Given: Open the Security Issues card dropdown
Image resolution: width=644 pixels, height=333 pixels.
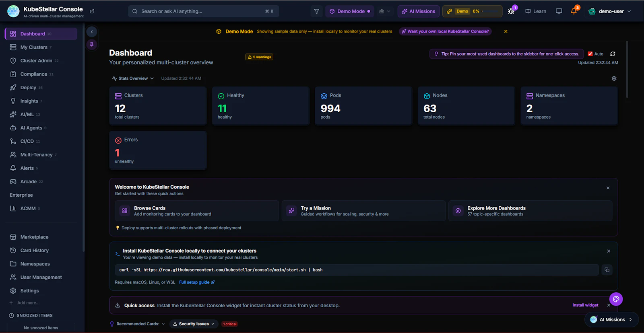Looking at the screenshot, I should coord(194,324).
